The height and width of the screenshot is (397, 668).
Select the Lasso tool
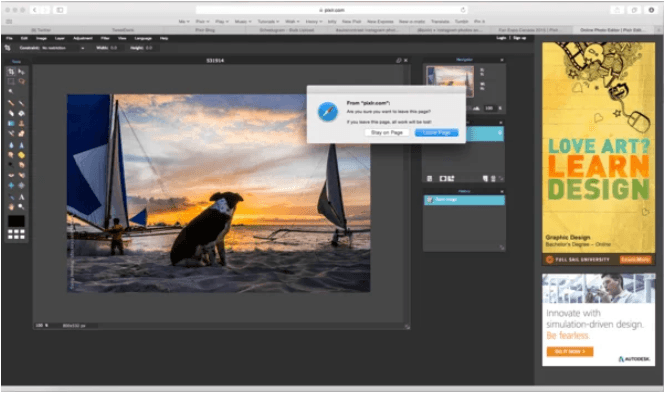pos(21,81)
